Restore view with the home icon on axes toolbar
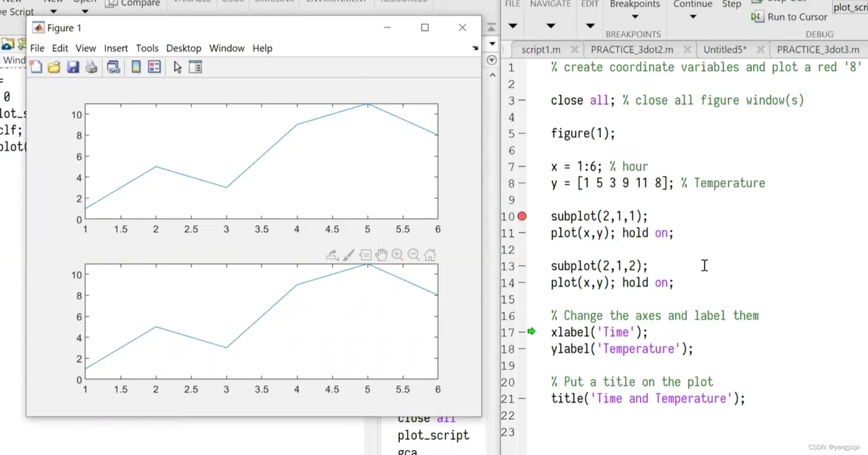This screenshot has height=455, width=868. pyautogui.click(x=430, y=255)
